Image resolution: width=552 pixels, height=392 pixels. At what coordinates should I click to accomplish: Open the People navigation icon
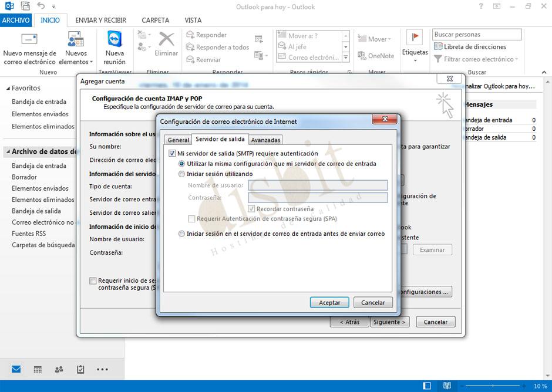(58, 369)
